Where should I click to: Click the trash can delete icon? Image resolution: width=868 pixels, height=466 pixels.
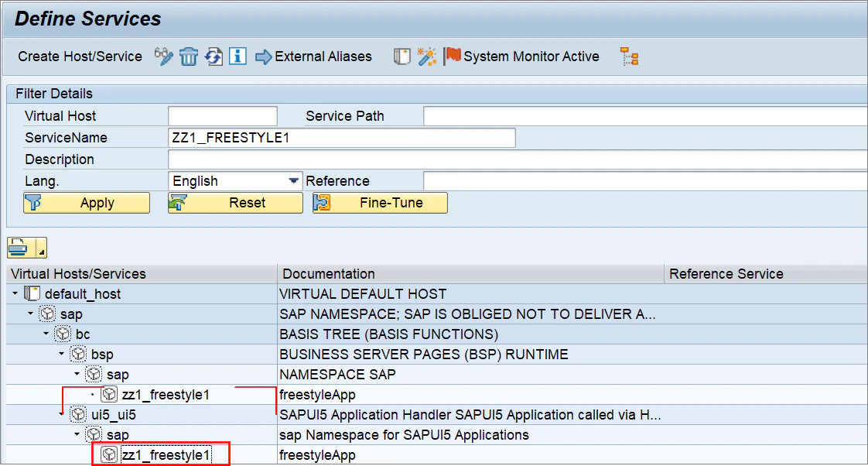click(x=188, y=57)
